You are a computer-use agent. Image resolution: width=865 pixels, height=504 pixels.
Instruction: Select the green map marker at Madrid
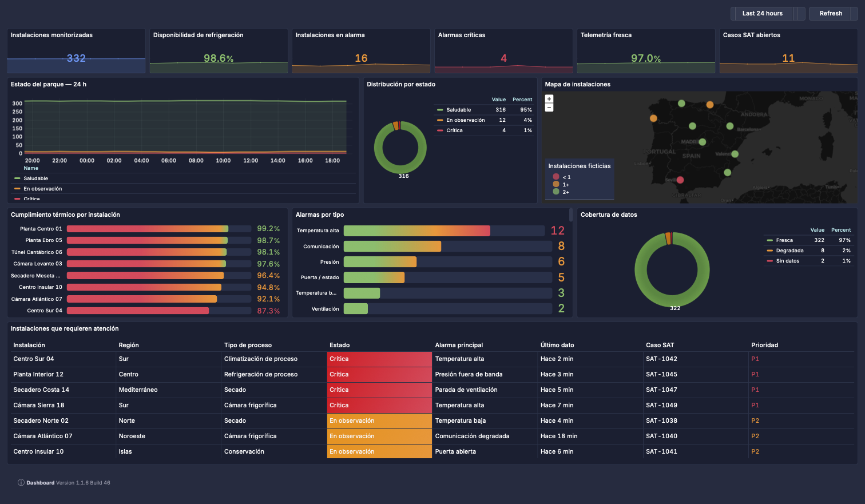(703, 142)
